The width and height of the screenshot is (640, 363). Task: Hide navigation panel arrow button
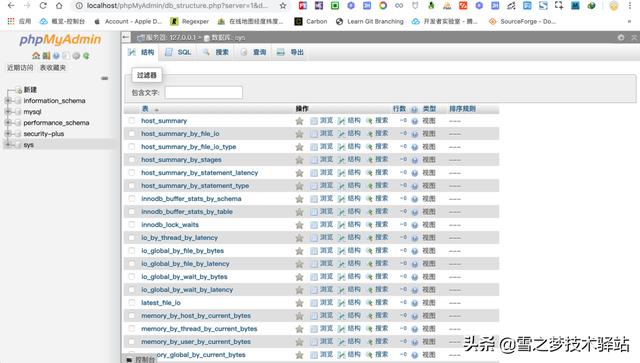click(x=126, y=38)
